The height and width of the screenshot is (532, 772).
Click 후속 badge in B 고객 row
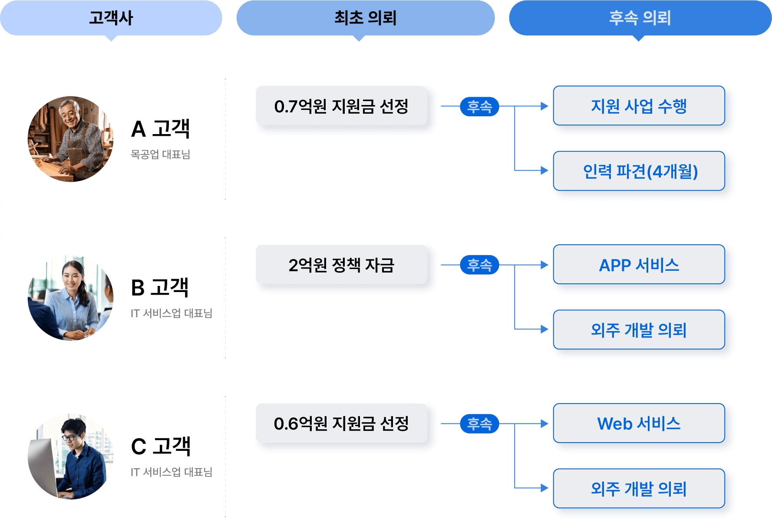click(479, 265)
